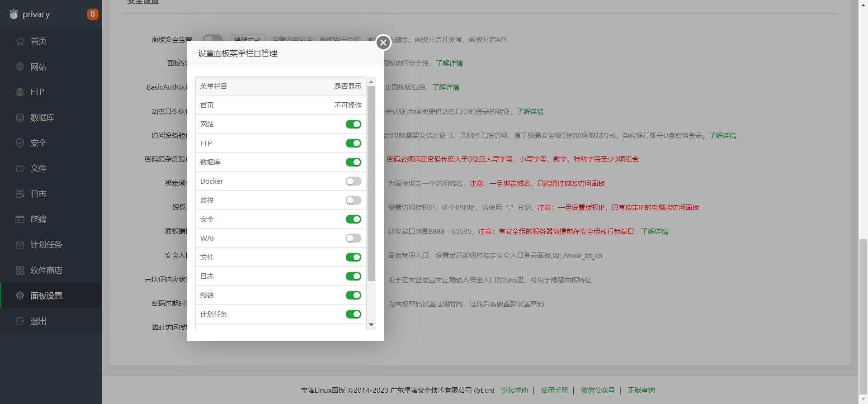Click 不可操作 text in 首页 row
Image resolution: width=868 pixels, height=404 pixels.
348,105
